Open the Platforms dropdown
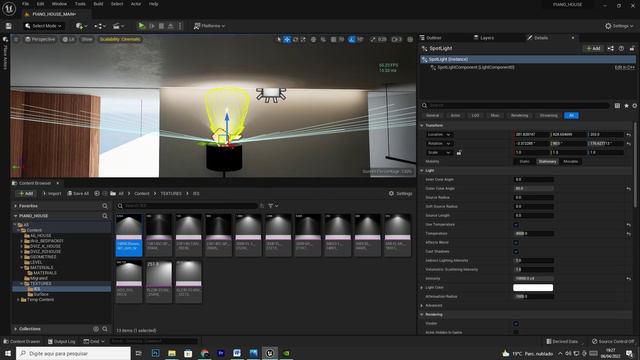 pyautogui.click(x=209, y=26)
